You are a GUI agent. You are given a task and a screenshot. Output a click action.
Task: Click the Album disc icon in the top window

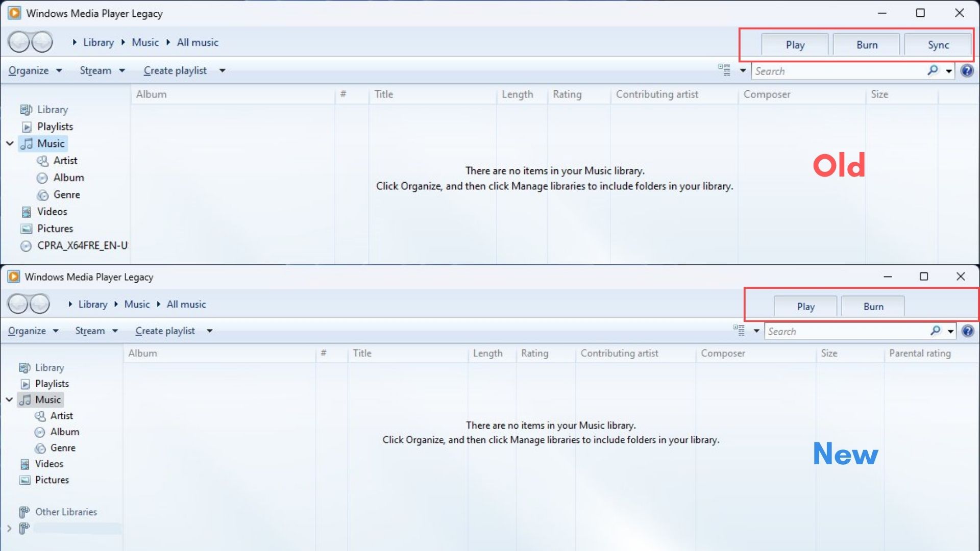click(42, 178)
